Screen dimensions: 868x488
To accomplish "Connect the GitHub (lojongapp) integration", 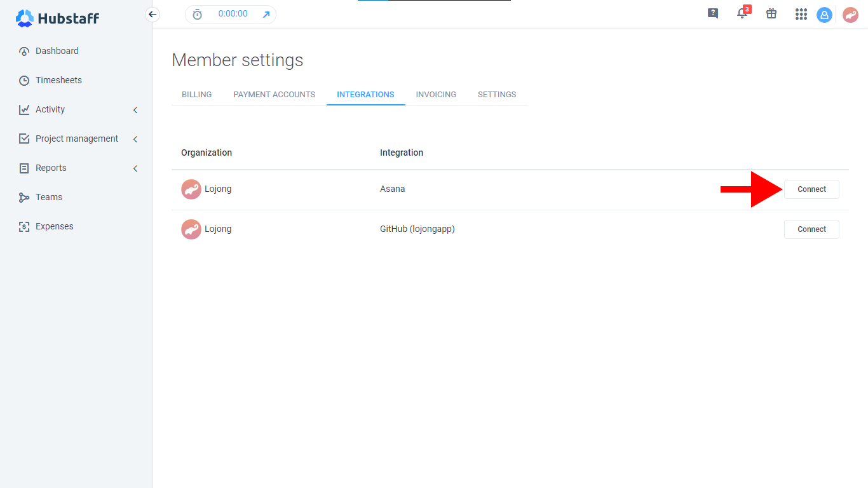I will tap(811, 229).
